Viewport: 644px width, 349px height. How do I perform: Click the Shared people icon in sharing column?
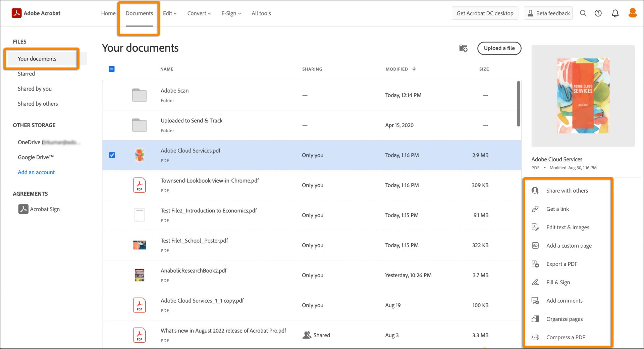(307, 335)
